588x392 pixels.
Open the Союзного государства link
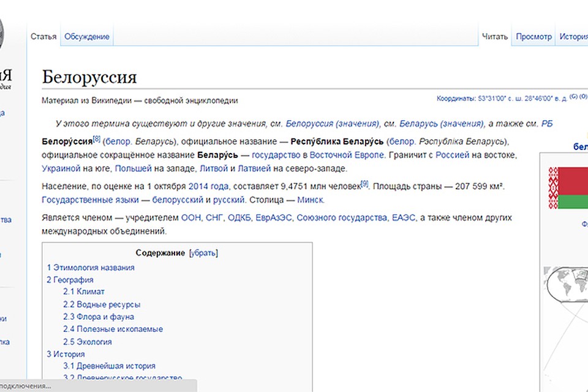click(342, 217)
